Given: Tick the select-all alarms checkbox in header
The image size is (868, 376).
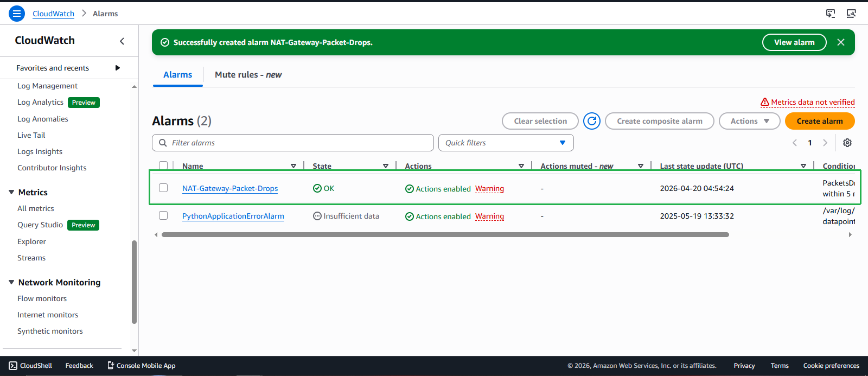Looking at the screenshot, I should click(x=163, y=165).
